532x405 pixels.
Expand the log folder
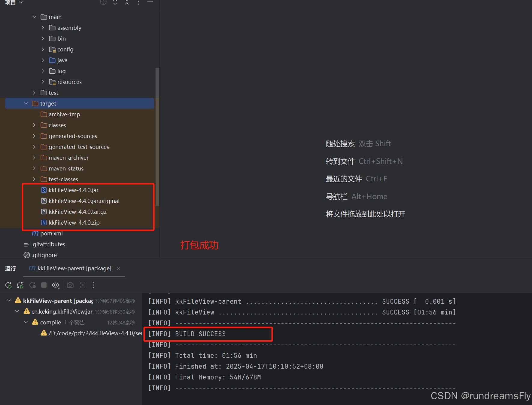(x=43, y=71)
